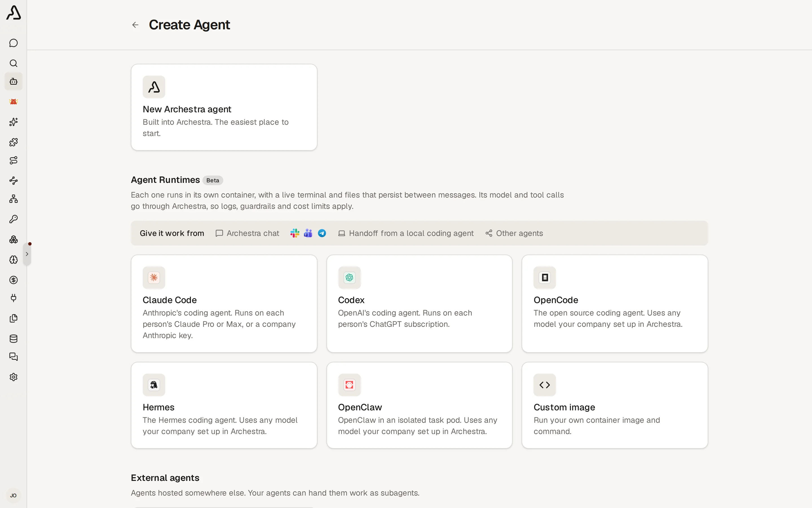Click the OpenCode square icon
Viewport: 812px width, 508px height.
pos(545,277)
